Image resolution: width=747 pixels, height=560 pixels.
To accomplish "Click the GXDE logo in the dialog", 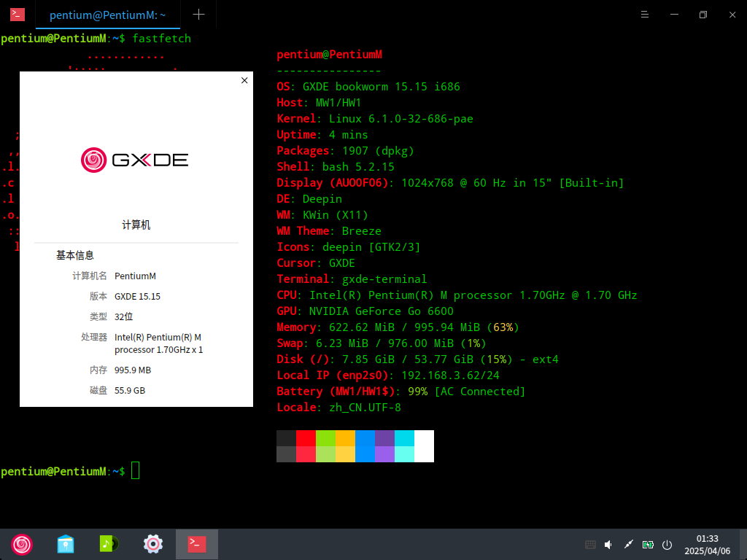I will (x=135, y=160).
